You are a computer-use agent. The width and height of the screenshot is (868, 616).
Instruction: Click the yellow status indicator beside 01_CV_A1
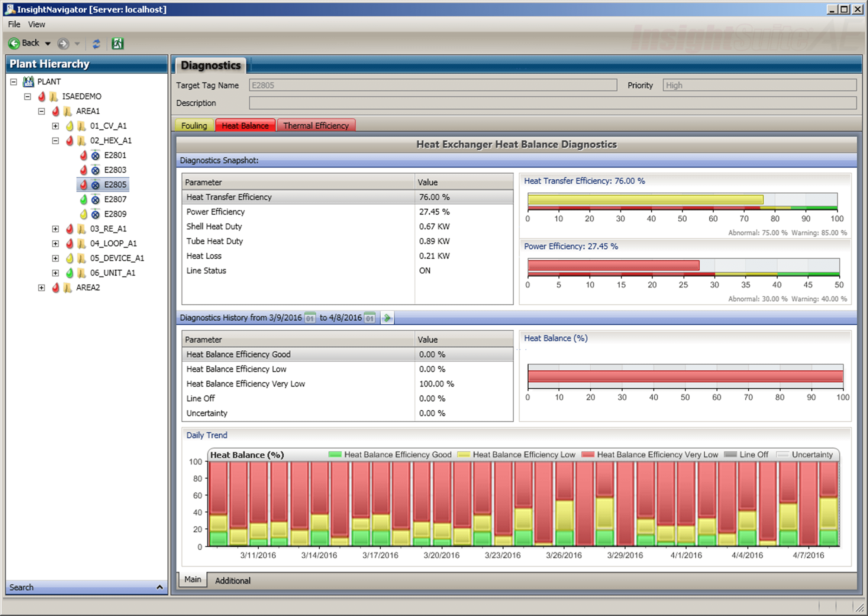tap(70, 126)
